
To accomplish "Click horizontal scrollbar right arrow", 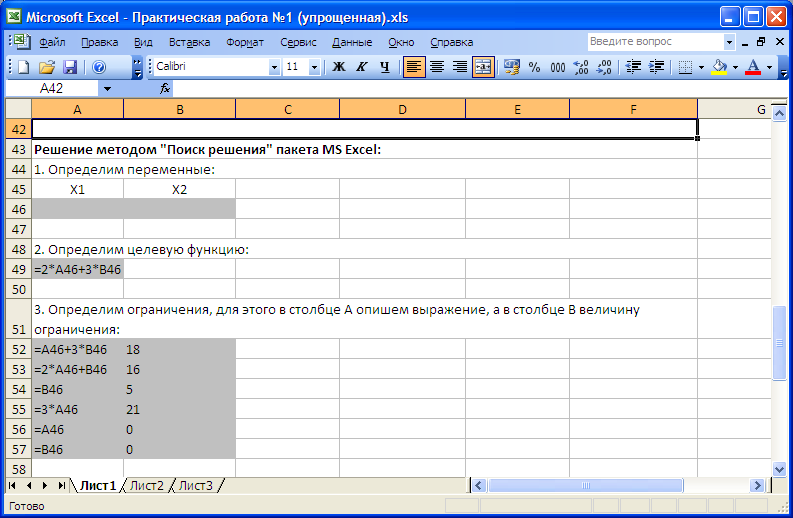I will pos(757,486).
